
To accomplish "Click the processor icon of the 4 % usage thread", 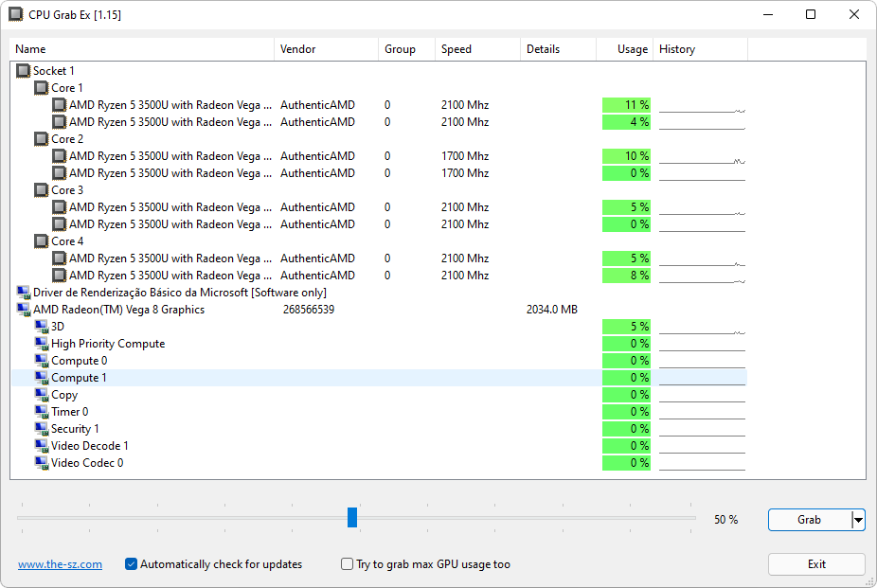I will pyautogui.click(x=60, y=122).
